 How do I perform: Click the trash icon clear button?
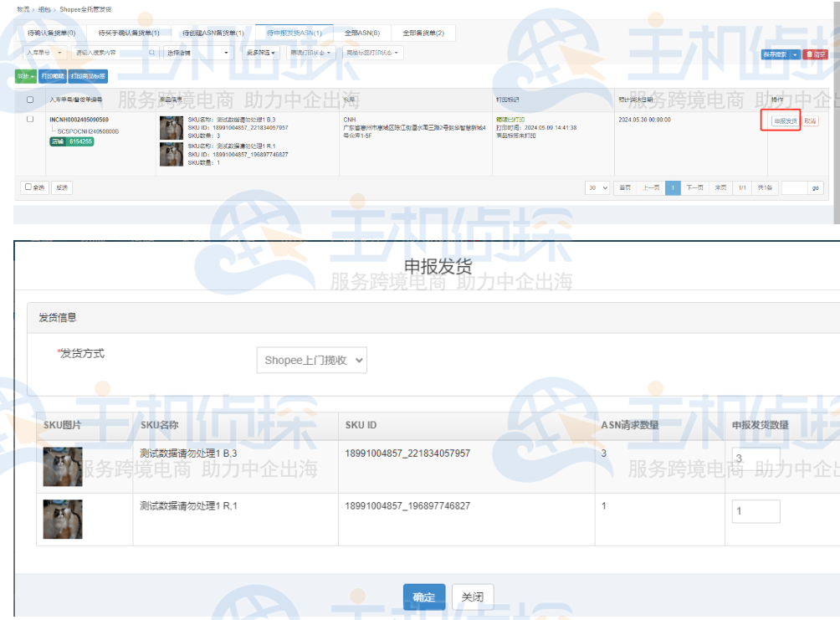click(x=816, y=54)
